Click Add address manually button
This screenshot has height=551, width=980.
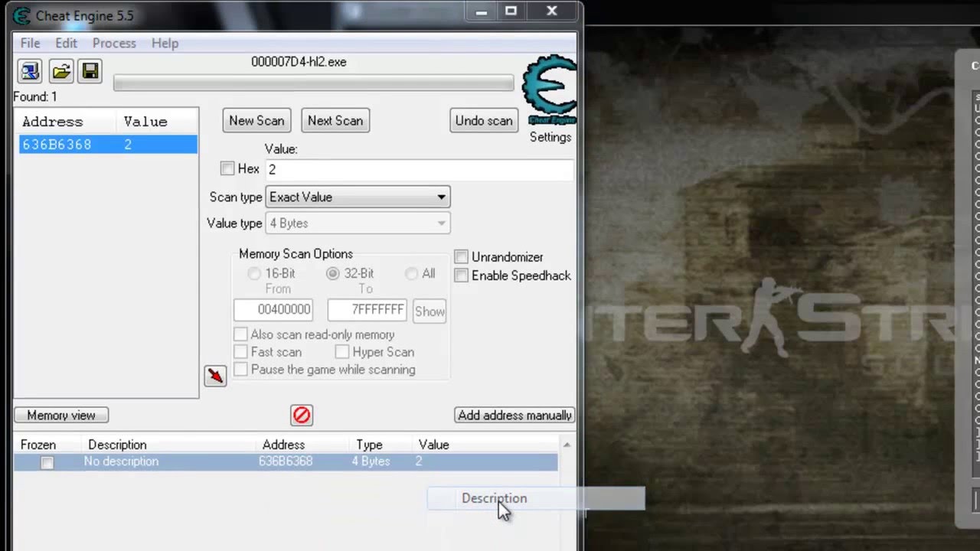(x=514, y=416)
